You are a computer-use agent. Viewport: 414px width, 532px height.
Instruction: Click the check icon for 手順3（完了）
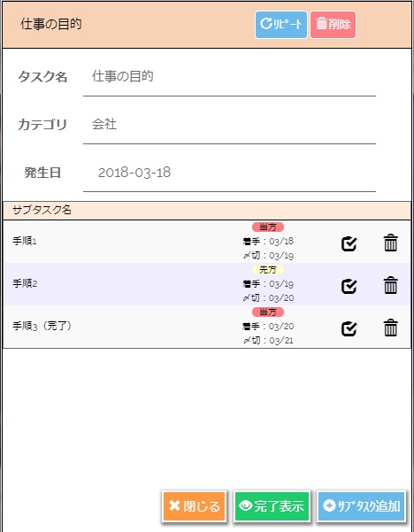point(349,328)
